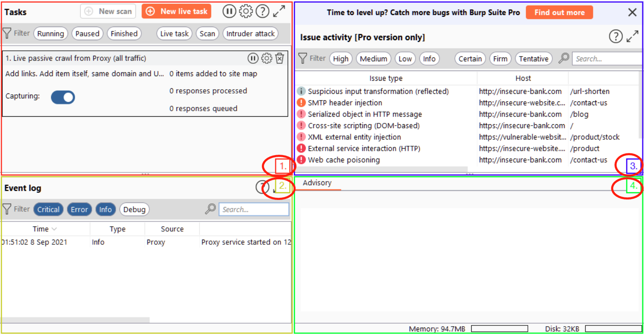Screen dimensions: 644x336
Task: Delete the Live passive crawl task
Action: [280, 58]
